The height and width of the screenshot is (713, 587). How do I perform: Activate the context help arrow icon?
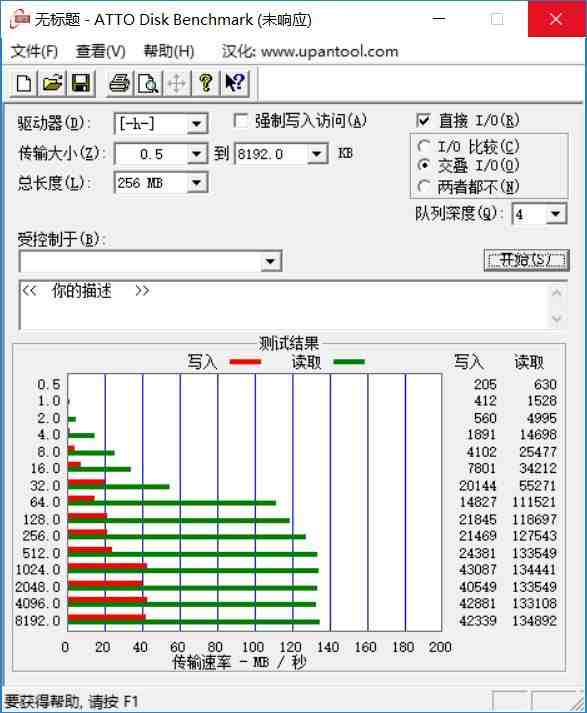[235, 83]
